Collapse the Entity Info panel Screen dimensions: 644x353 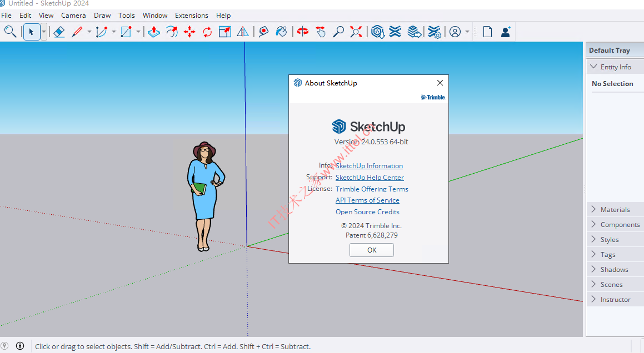(615, 67)
